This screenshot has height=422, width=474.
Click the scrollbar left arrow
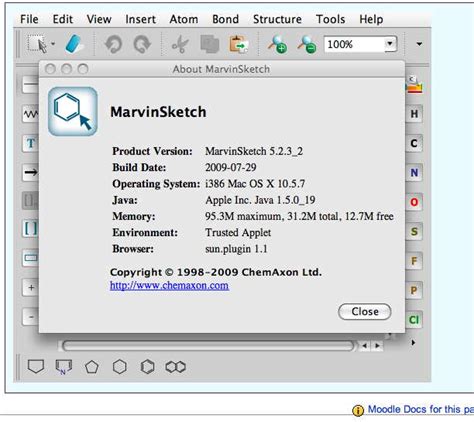point(364,346)
